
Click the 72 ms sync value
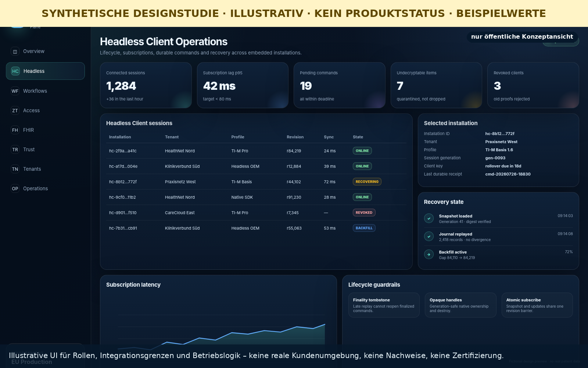pyautogui.click(x=330, y=182)
